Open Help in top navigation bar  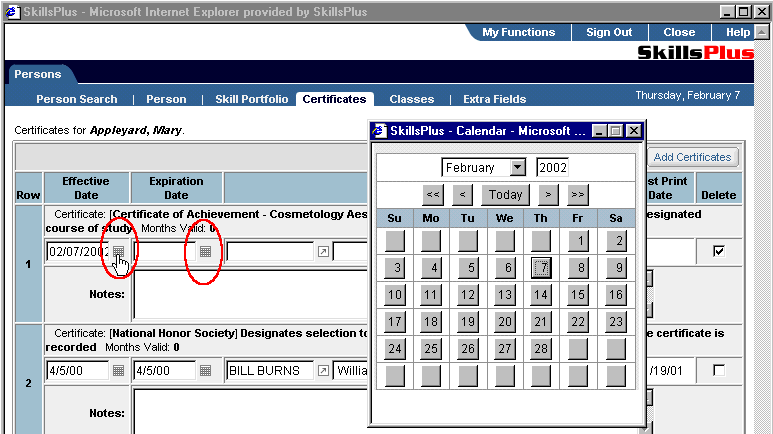click(x=738, y=33)
